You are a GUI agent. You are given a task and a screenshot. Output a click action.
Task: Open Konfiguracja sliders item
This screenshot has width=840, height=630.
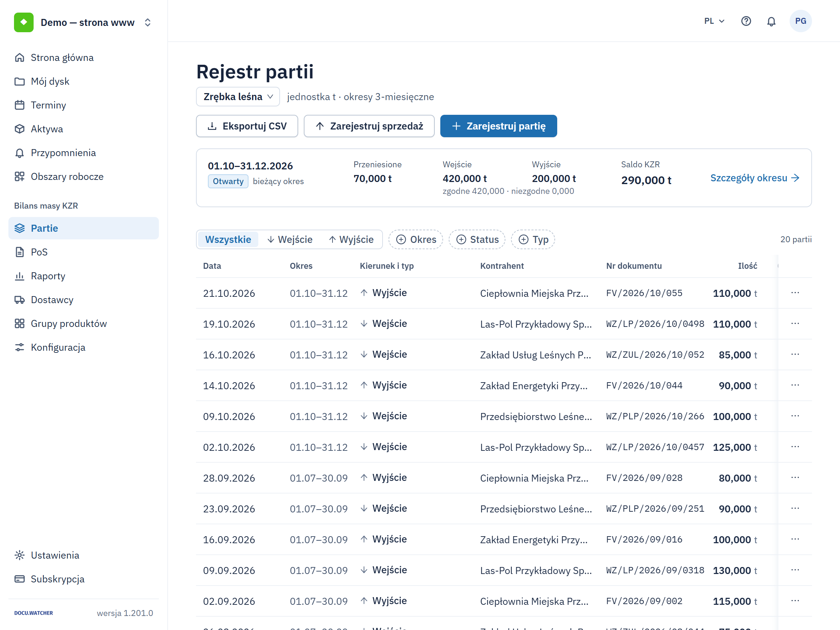point(84,347)
